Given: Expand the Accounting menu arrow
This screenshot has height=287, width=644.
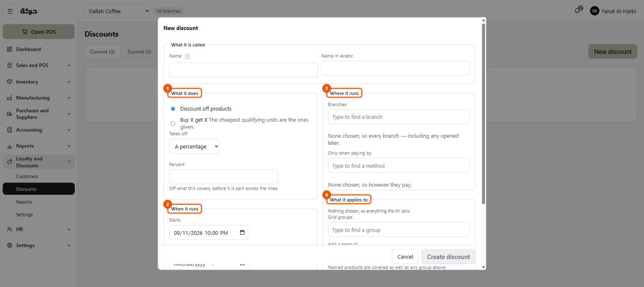Looking at the screenshot, I should click(69, 130).
